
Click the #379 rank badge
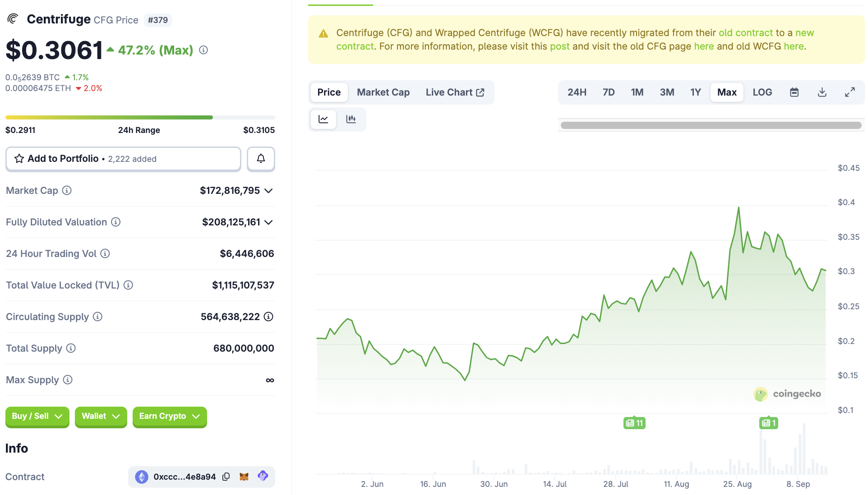(x=158, y=20)
